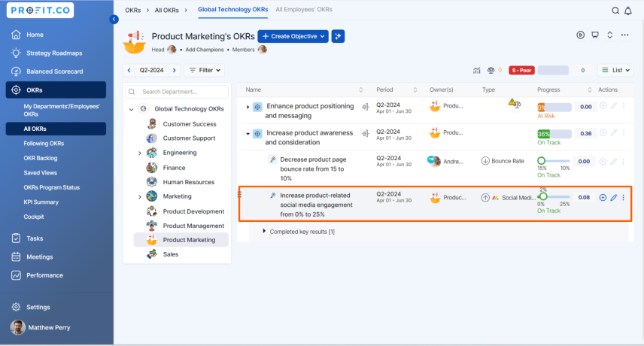This screenshot has width=644, height=346.
Task: Open the Home page from sidebar
Action: coord(35,35)
